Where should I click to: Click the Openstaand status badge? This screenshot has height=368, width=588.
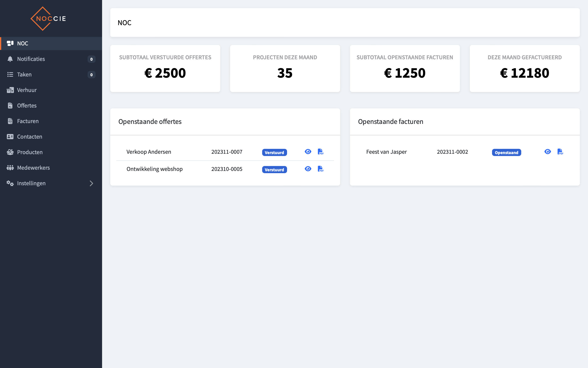click(x=506, y=152)
